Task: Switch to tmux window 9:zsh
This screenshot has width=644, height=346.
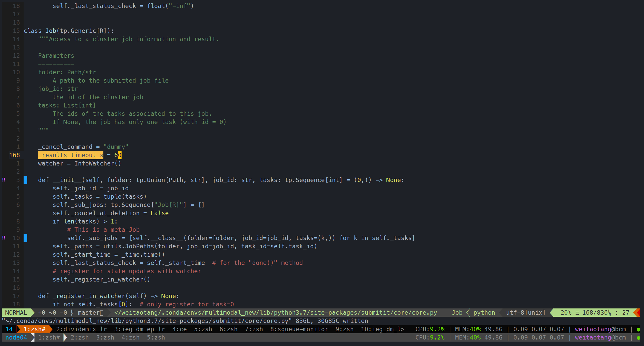Action: [345, 329]
